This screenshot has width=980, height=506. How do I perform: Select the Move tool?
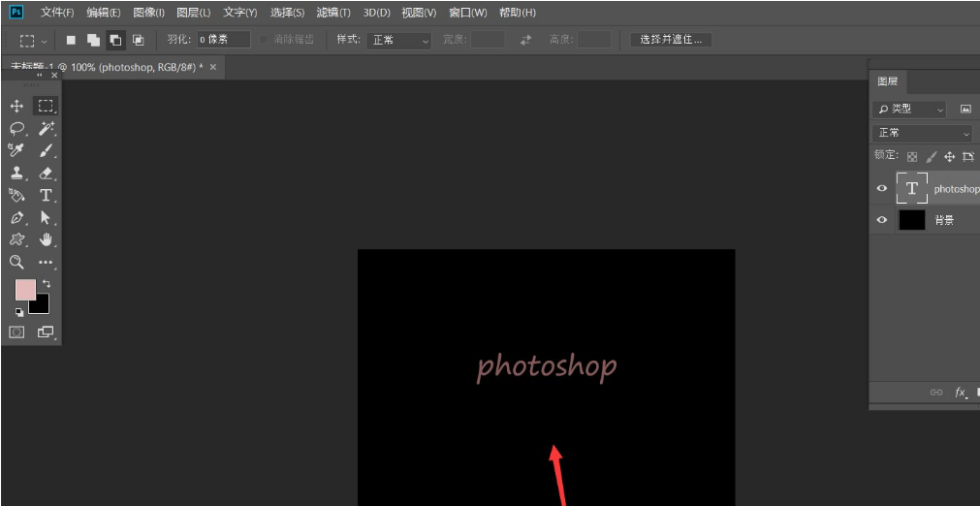pos(16,107)
